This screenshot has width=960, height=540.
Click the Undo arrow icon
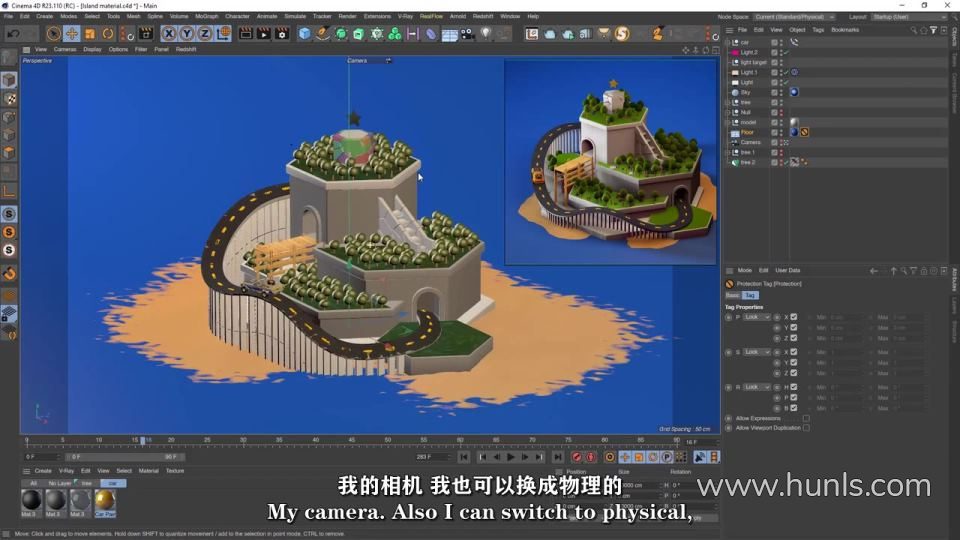(13, 34)
